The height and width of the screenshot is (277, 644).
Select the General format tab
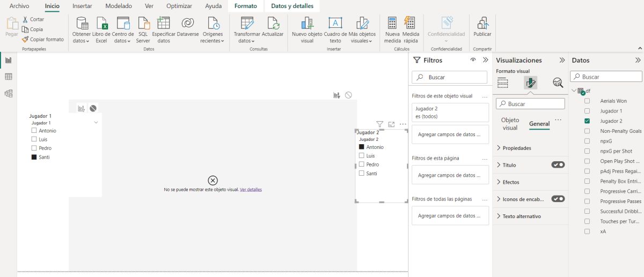tap(539, 124)
